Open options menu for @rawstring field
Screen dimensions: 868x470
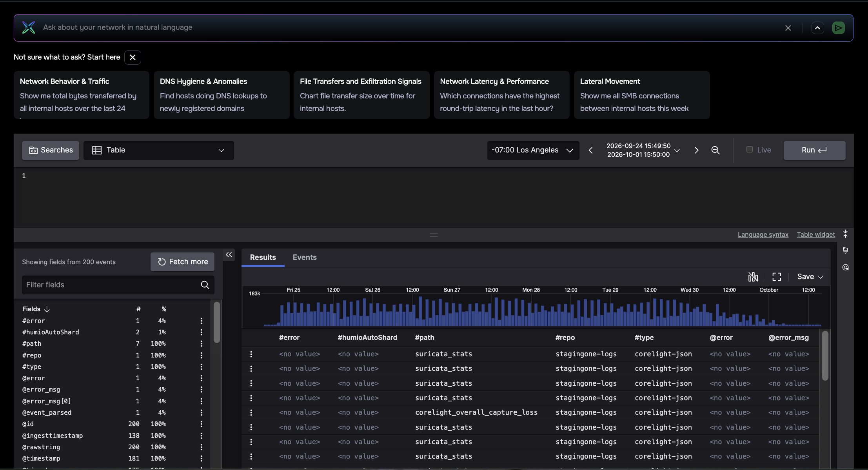tap(201, 447)
